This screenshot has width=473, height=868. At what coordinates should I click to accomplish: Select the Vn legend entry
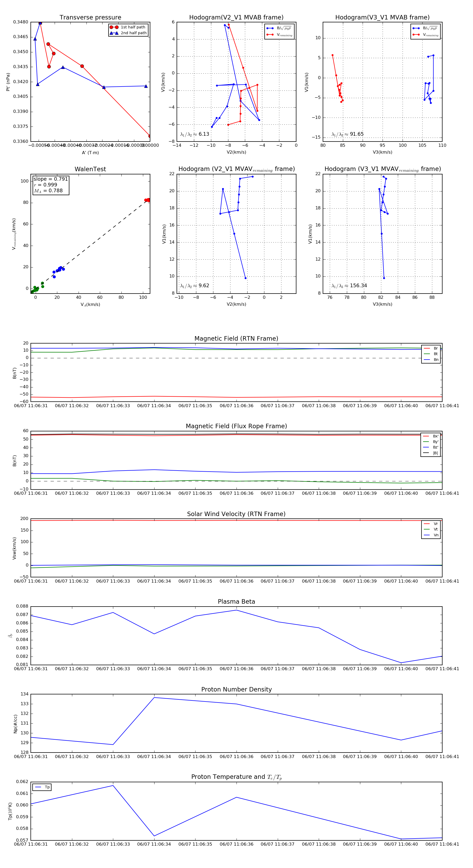431,535
